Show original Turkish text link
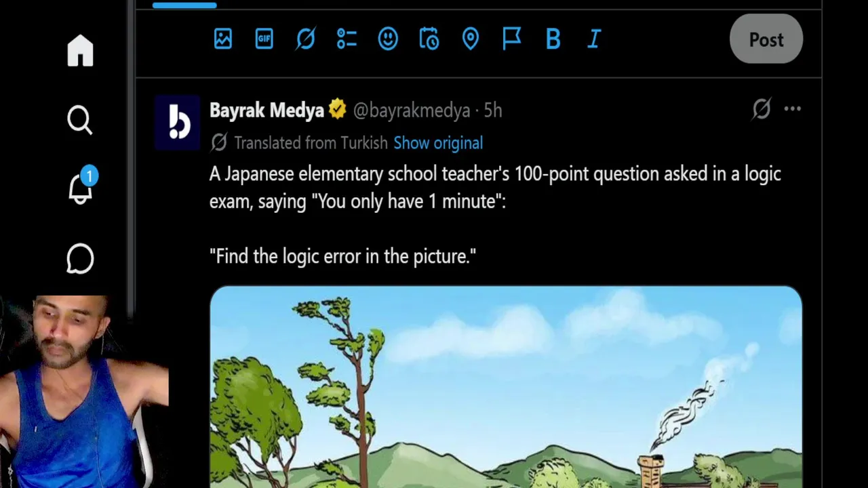868x488 pixels. [x=438, y=143]
